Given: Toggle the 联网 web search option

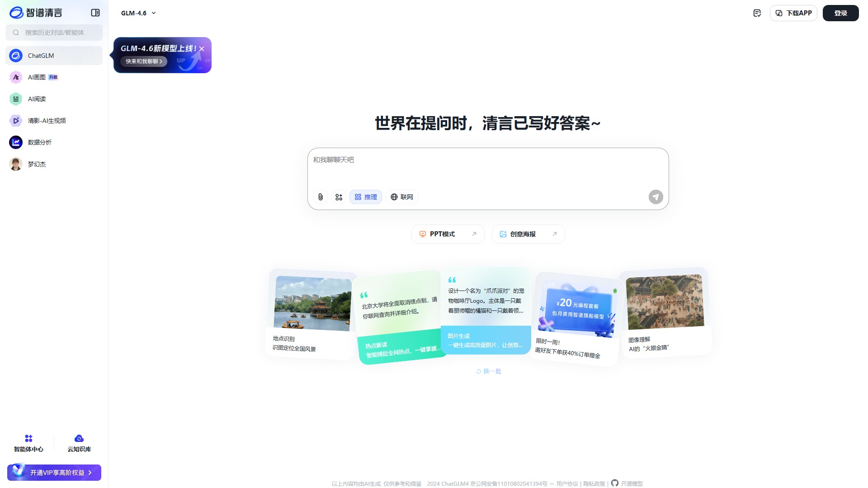Looking at the screenshot, I should point(402,197).
